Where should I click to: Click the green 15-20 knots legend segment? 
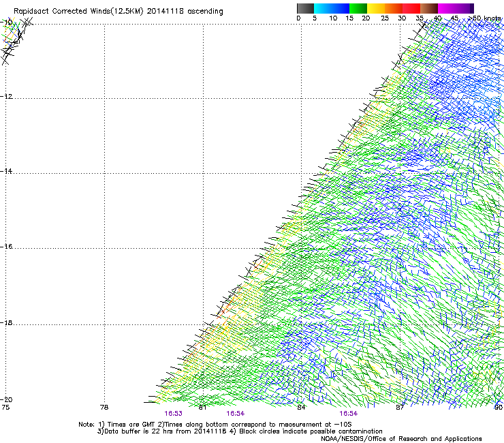[358, 8]
